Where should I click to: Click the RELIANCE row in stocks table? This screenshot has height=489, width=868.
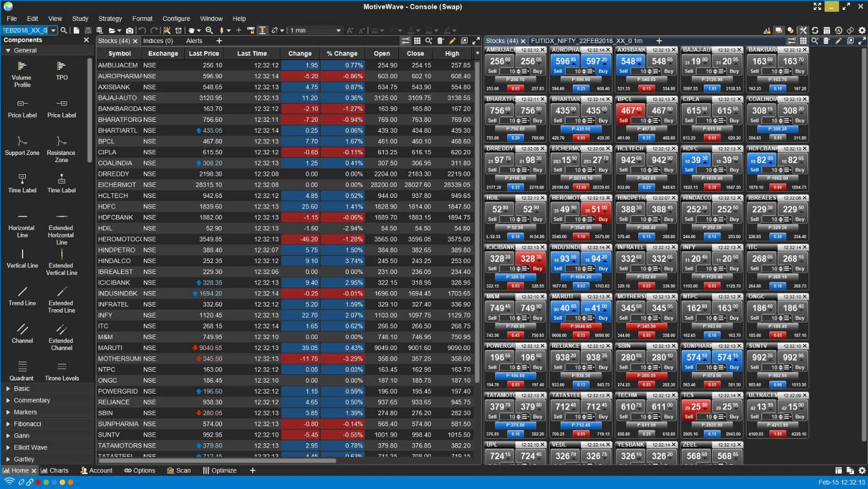(284, 402)
